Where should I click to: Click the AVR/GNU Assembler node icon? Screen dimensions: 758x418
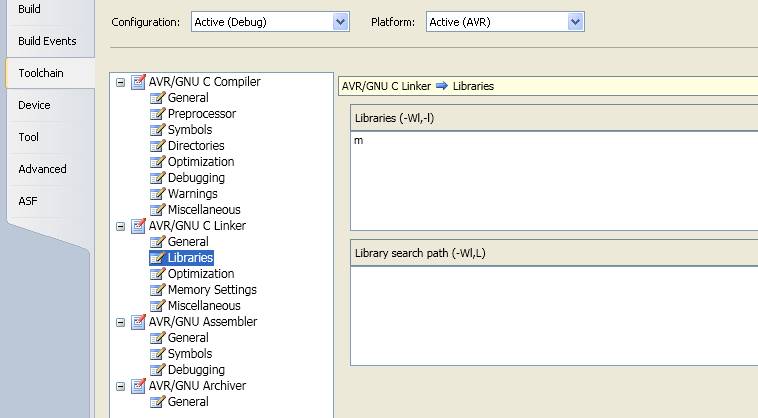pyautogui.click(x=138, y=322)
